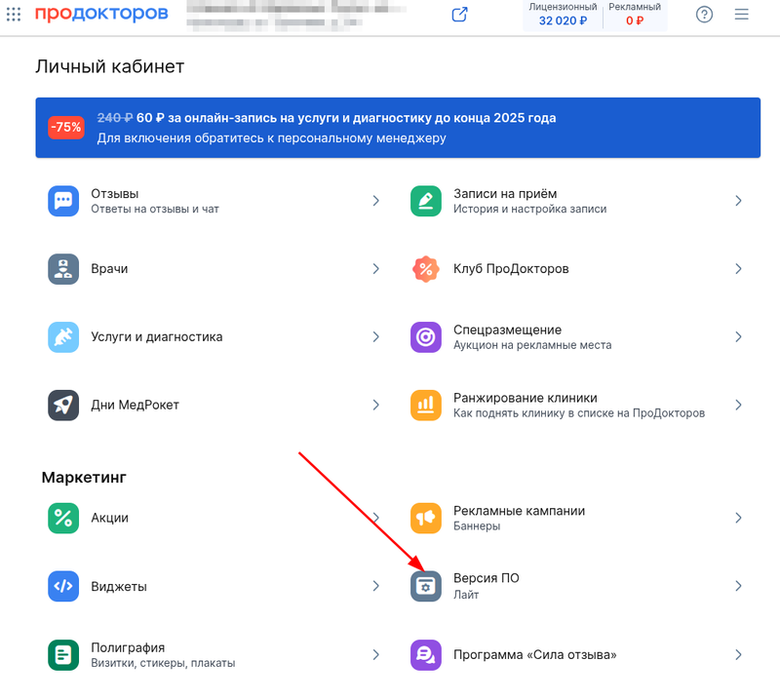Viewport: 780px width, 700px height.
Task: Click the Отзывы chat bubble icon
Action: [63, 201]
